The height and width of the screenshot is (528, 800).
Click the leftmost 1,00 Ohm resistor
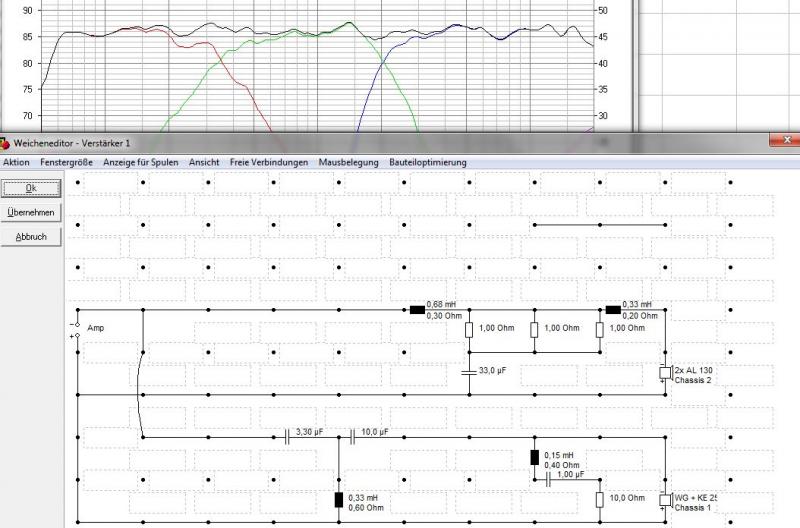click(x=469, y=330)
